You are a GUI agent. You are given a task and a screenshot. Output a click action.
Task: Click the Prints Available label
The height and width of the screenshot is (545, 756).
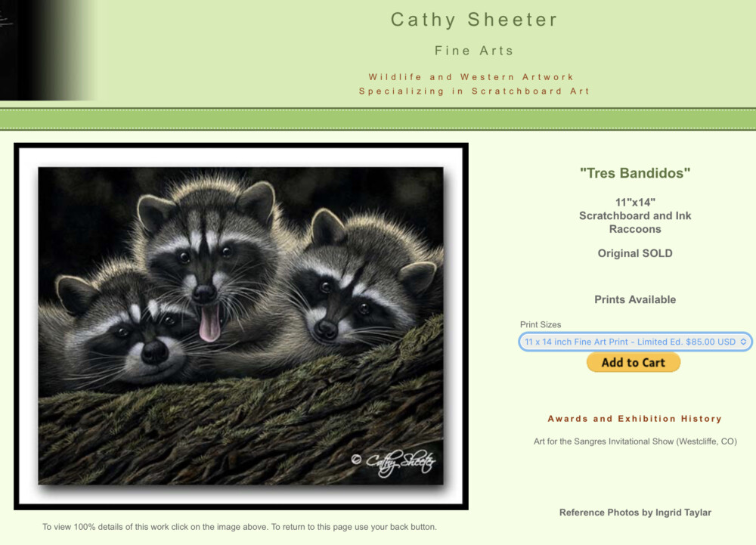click(635, 300)
